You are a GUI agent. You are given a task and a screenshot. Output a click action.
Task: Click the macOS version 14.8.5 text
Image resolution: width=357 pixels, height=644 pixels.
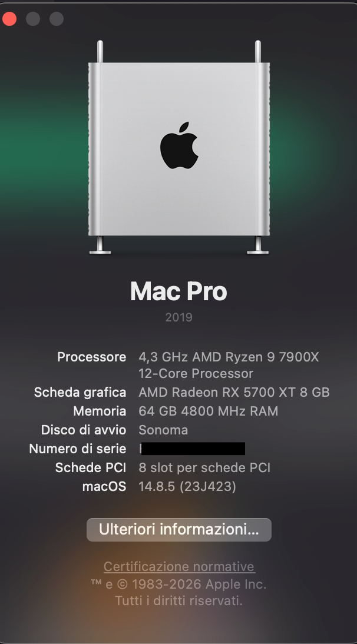click(187, 486)
